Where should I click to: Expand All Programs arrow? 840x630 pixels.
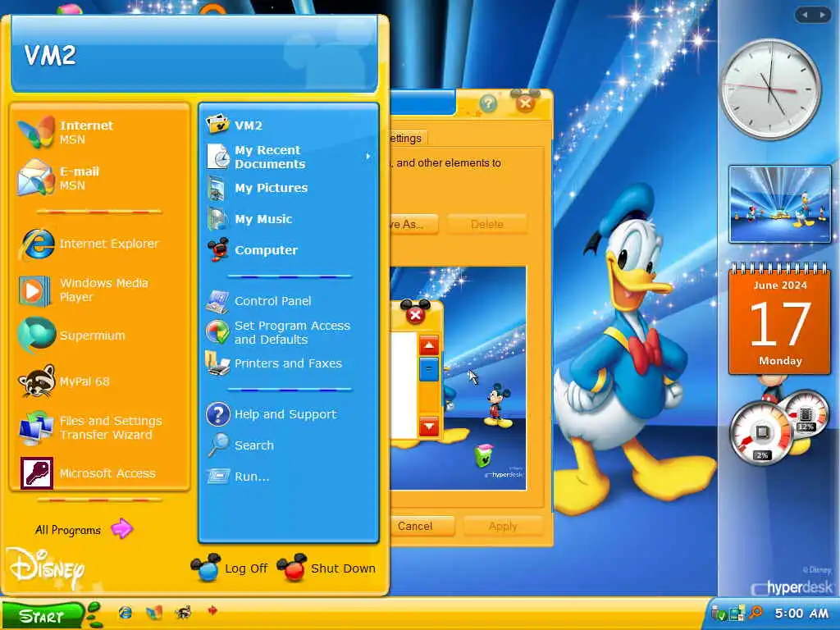[x=121, y=529]
